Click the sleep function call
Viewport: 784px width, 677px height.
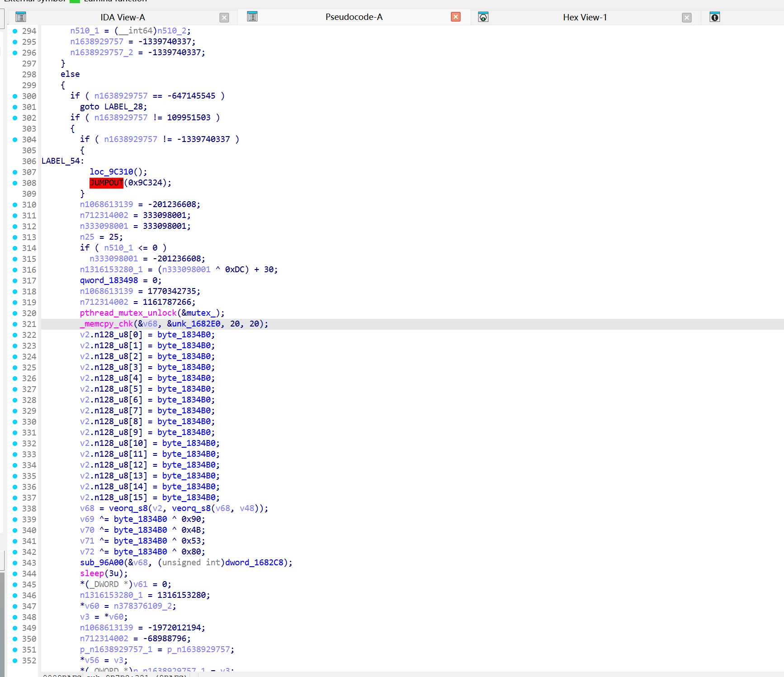[x=92, y=573]
